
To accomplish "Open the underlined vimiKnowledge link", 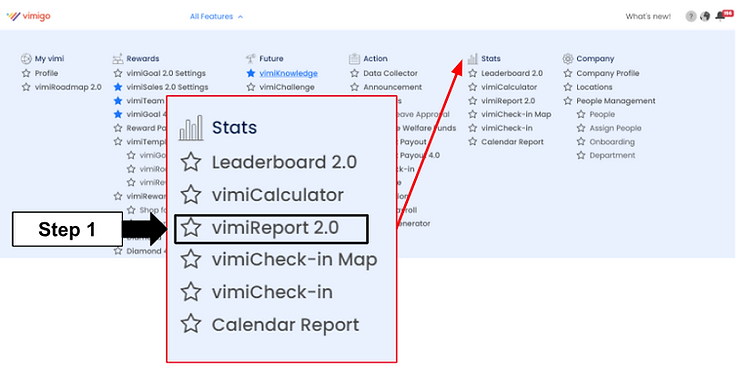I will click(288, 73).
